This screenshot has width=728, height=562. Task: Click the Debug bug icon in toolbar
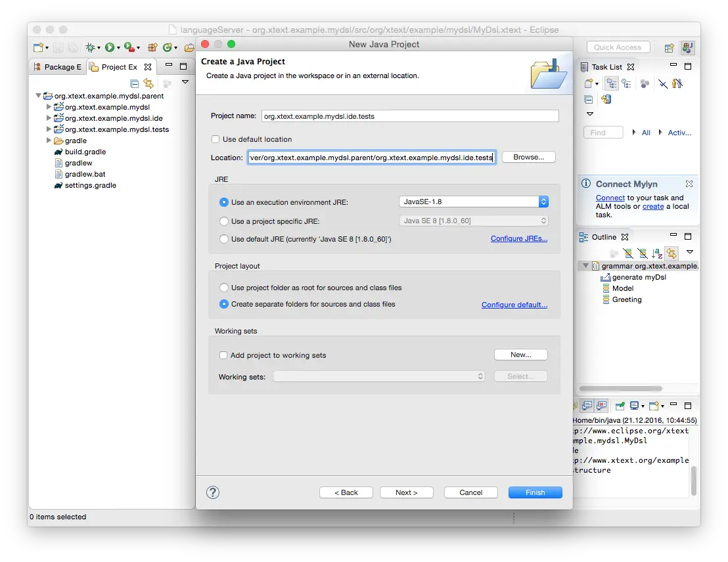point(91,47)
